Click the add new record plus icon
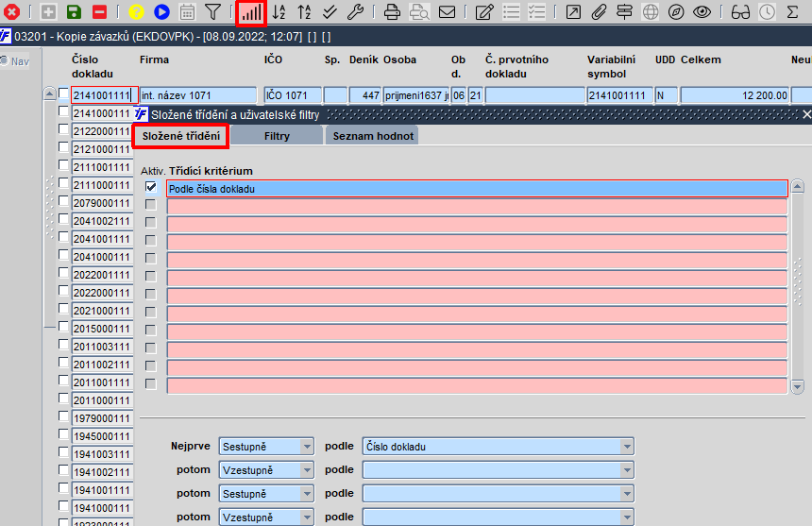This screenshot has width=812, height=526. [x=48, y=11]
